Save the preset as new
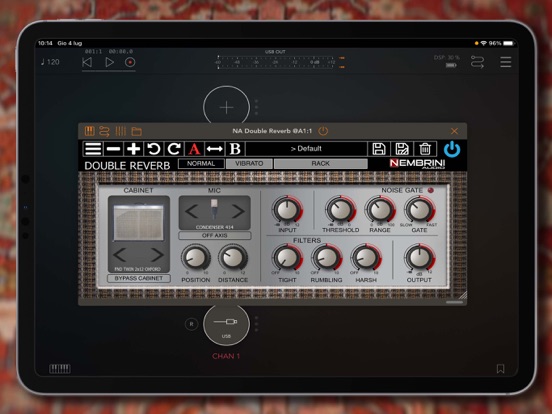The image size is (552, 414). 402,149
